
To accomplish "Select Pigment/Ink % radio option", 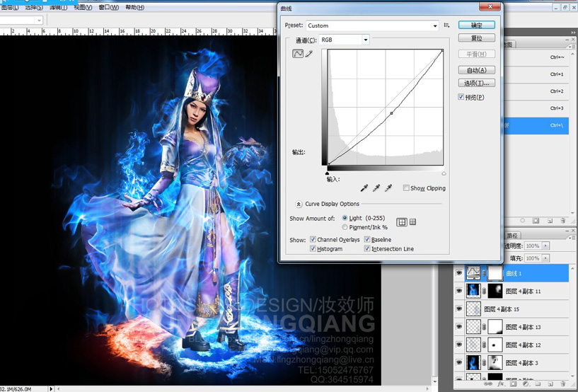I will tap(345, 227).
